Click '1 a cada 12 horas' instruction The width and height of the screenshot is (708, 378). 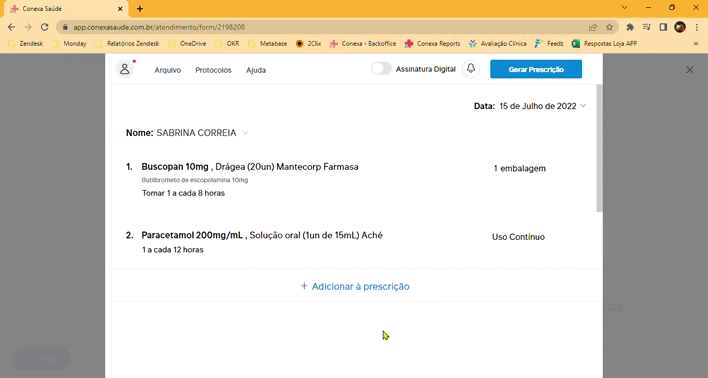click(172, 250)
